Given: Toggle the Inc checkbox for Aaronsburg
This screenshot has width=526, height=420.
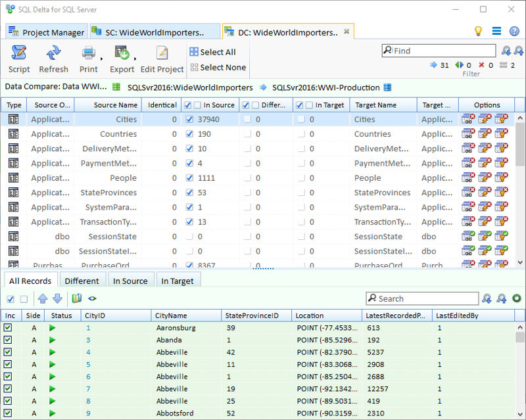Looking at the screenshot, I should pyautogui.click(x=9, y=328).
